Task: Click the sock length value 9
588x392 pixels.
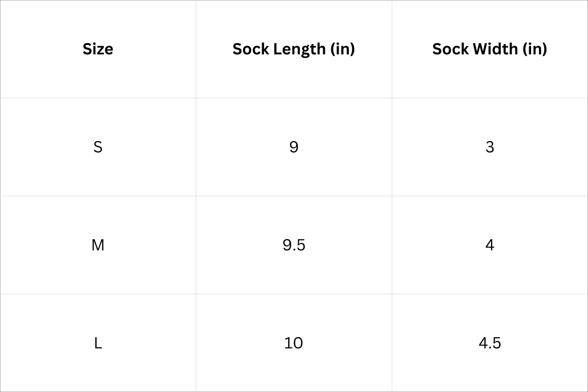Action: (x=294, y=147)
